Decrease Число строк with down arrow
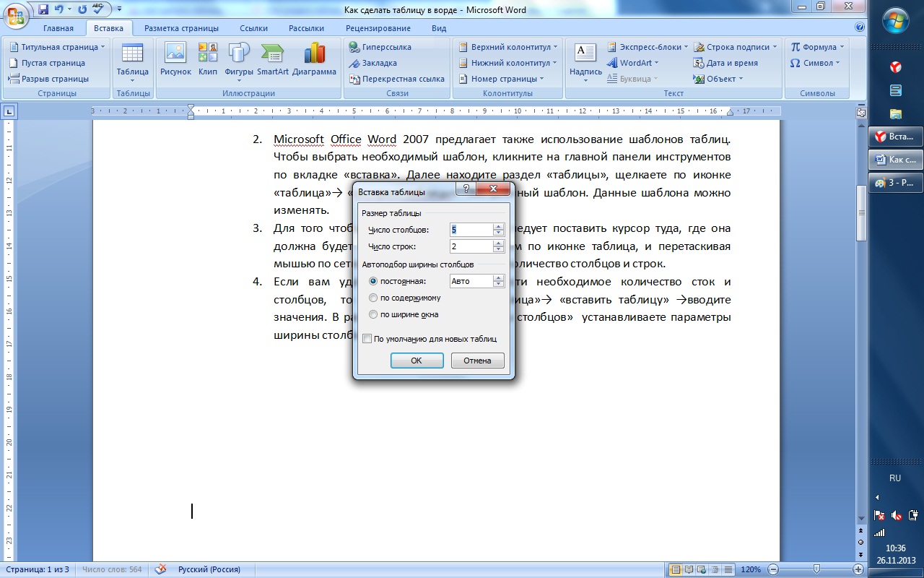 coord(498,250)
